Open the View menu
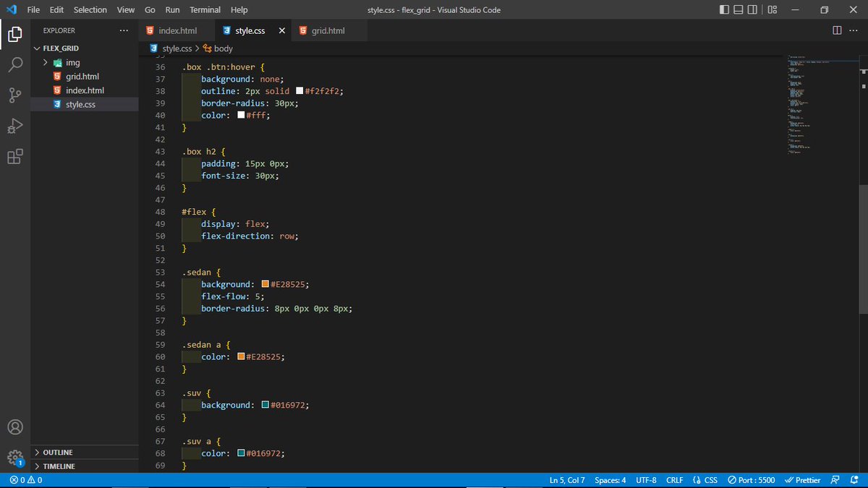The width and height of the screenshot is (868, 488). tap(126, 10)
